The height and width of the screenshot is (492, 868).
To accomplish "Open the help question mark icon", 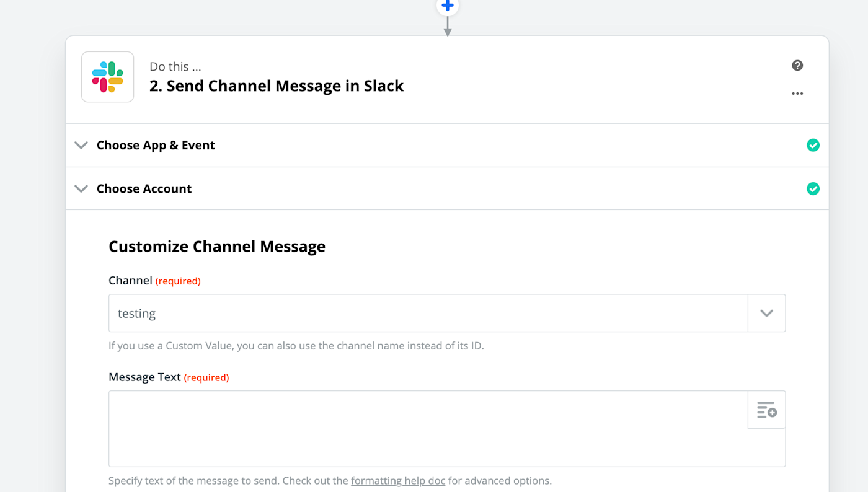I will click(x=797, y=65).
